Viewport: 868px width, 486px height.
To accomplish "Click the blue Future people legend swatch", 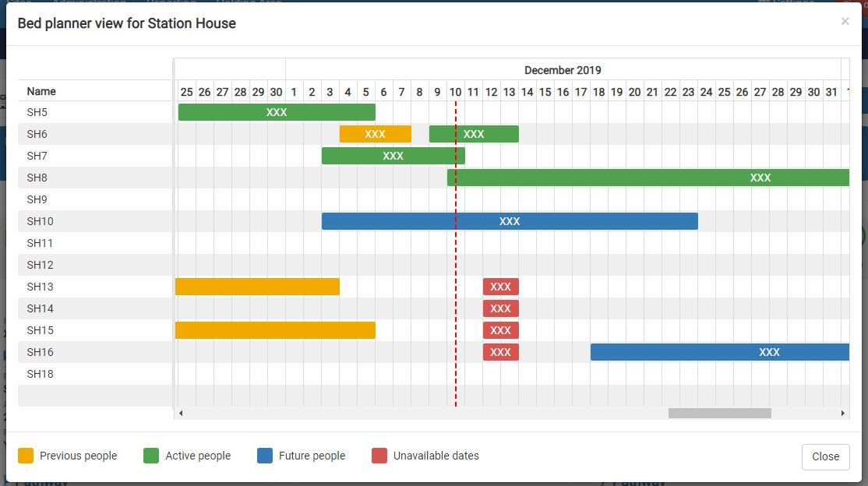I will pyautogui.click(x=265, y=456).
